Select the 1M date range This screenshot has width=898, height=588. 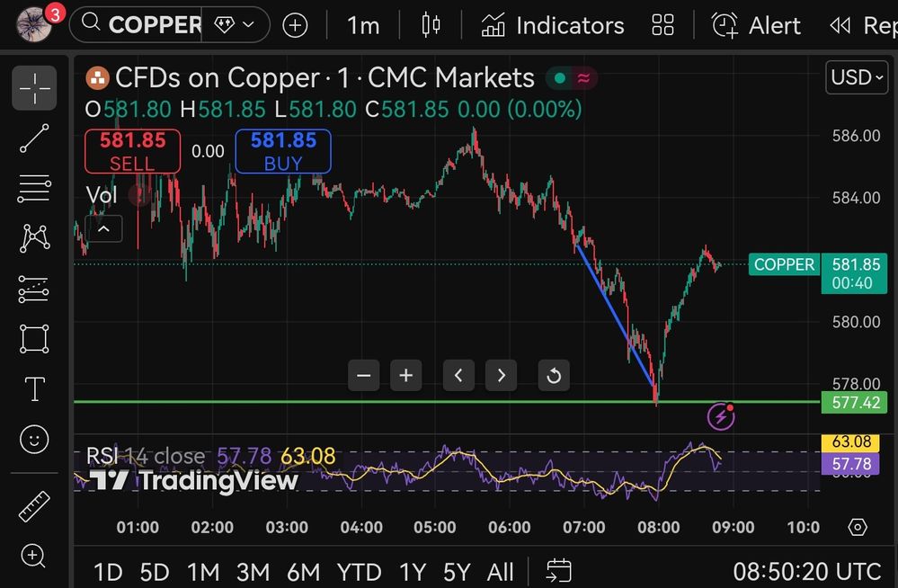coord(204,572)
